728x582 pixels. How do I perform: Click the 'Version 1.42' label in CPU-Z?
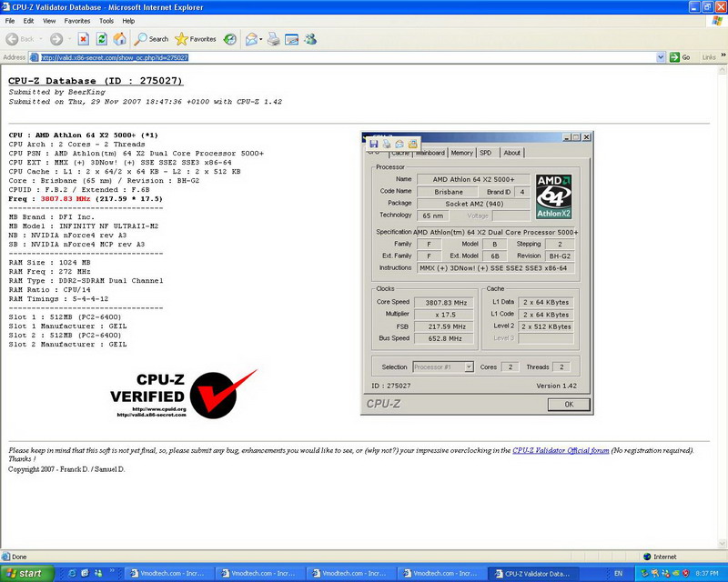pos(556,386)
